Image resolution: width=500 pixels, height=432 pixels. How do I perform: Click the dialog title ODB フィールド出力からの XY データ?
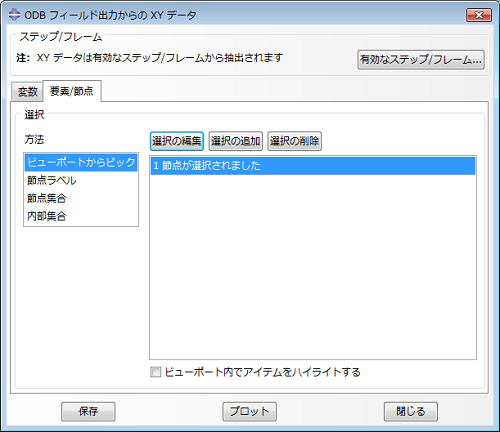110,15
